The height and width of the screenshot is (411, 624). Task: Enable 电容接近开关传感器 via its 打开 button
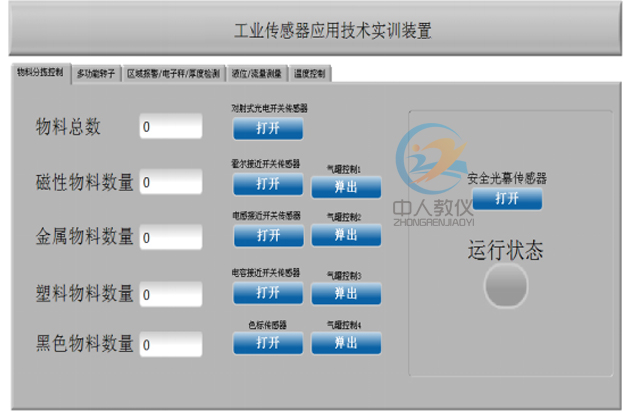[x=267, y=292]
